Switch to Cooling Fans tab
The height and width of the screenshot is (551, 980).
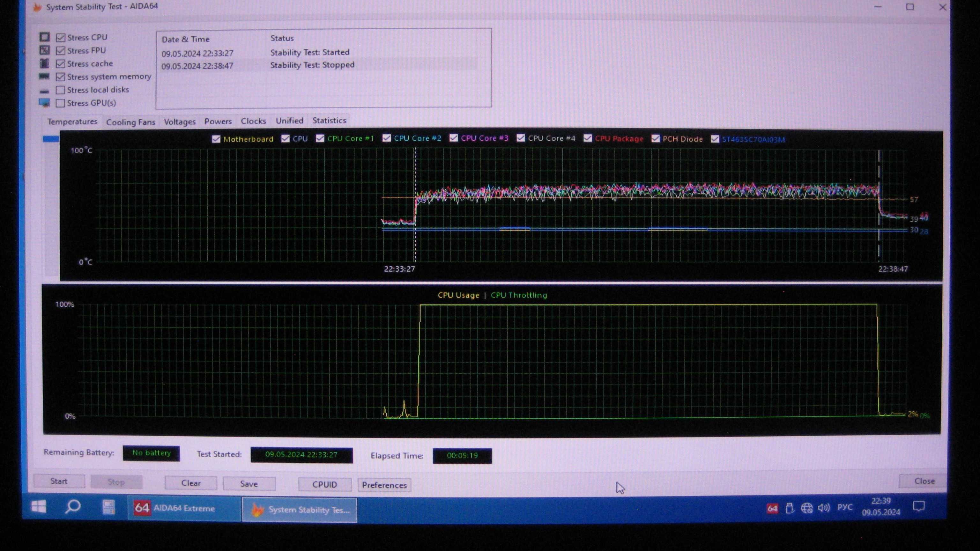(x=130, y=122)
